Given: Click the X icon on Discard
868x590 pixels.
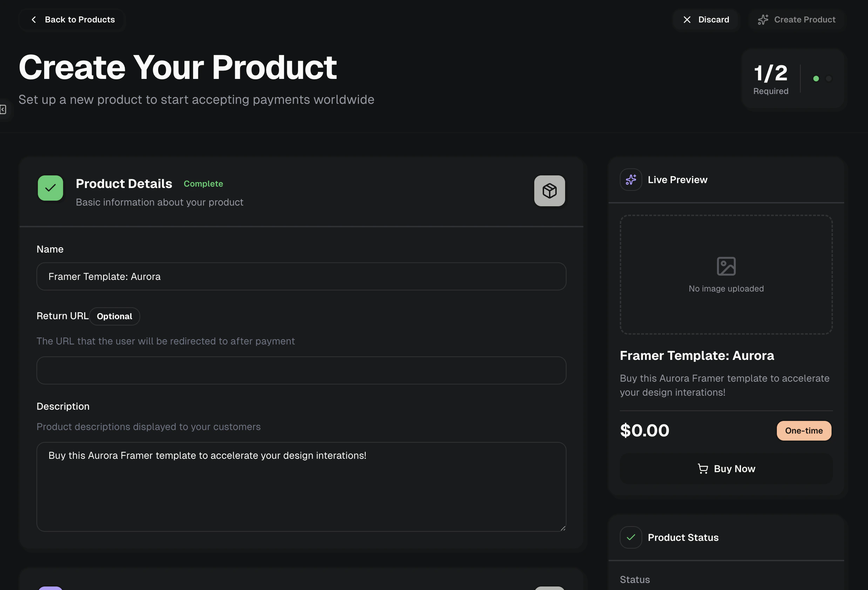Looking at the screenshot, I should pos(686,20).
